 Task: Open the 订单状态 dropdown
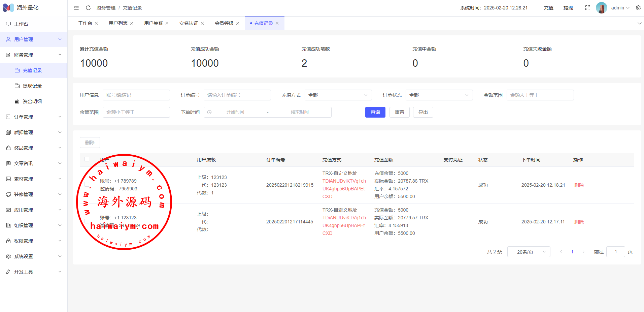[x=439, y=95]
